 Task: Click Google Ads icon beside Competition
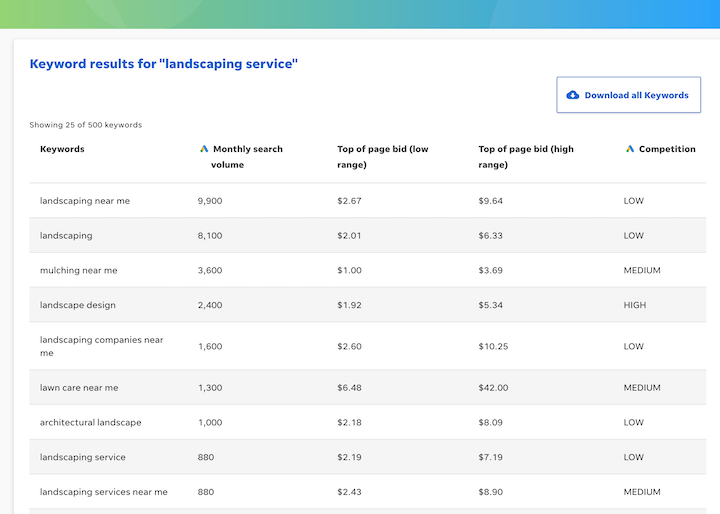(x=630, y=149)
